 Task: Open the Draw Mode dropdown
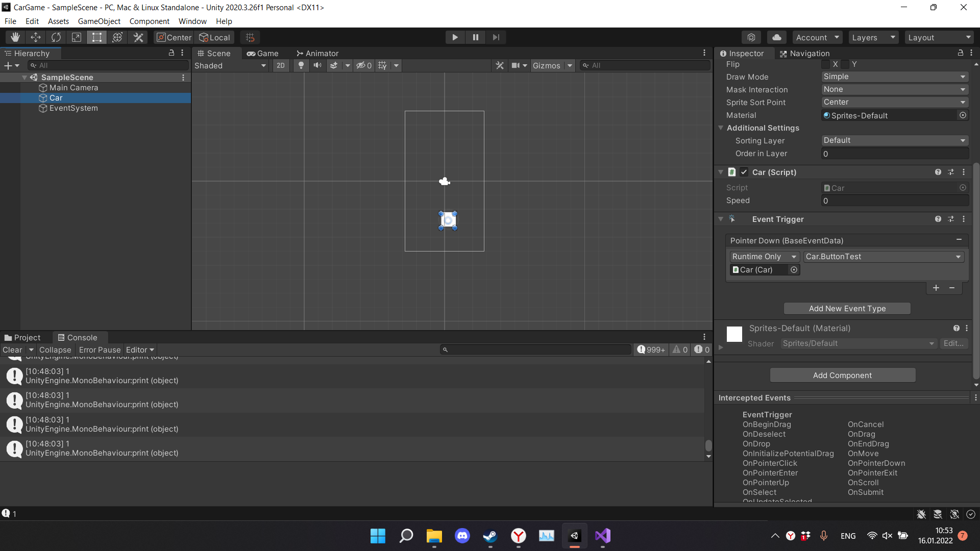coord(894,77)
